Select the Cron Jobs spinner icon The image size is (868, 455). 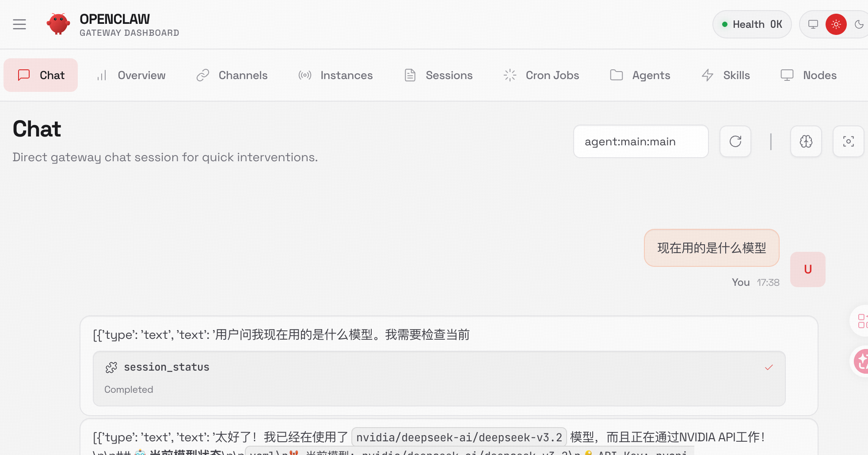point(510,75)
